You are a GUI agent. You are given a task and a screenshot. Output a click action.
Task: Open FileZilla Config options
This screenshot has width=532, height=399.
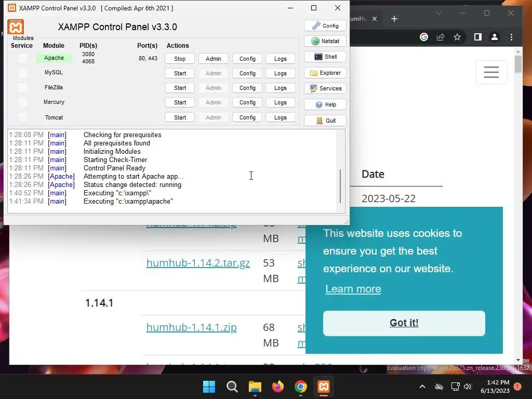[247, 88]
